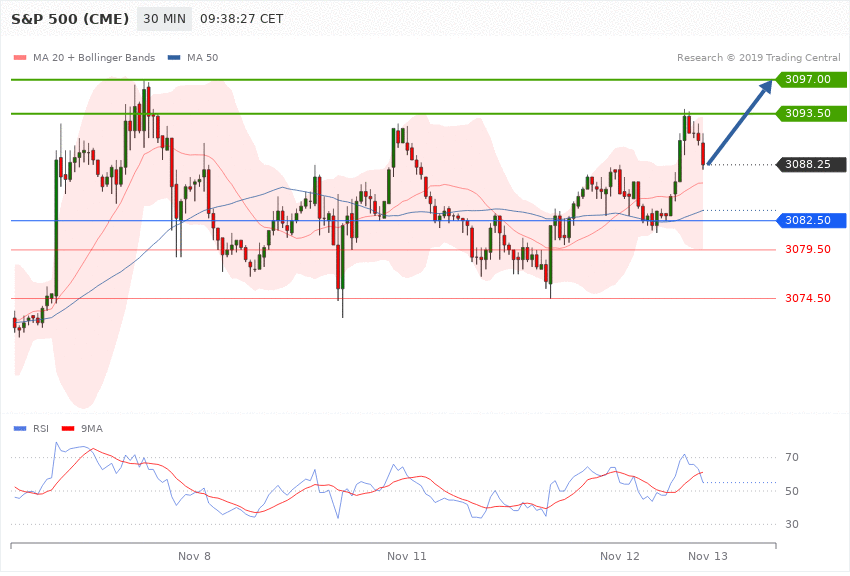Click the Nov 8 date axis label
The width and height of the screenshot is (850, 576).
coord(194,556)
